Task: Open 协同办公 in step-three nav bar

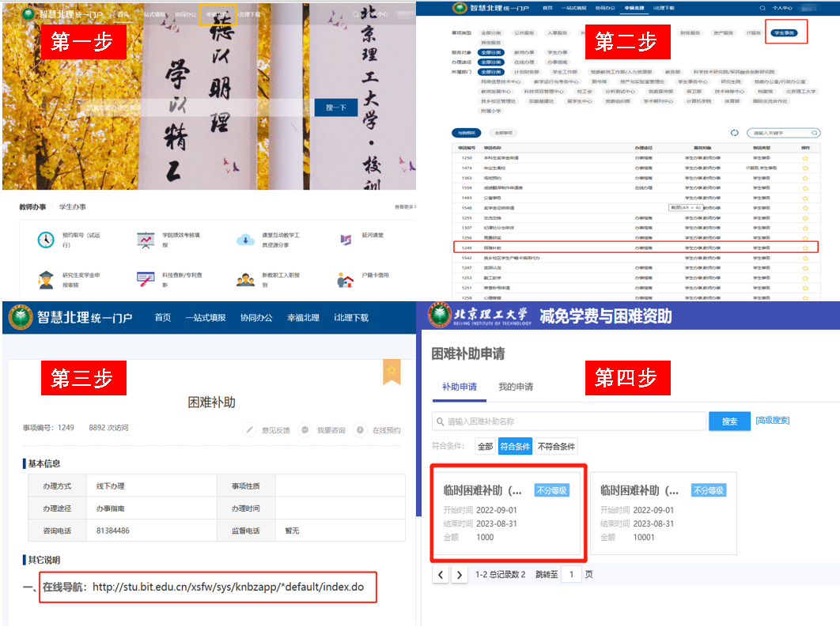Action: (x=256, y=318)
